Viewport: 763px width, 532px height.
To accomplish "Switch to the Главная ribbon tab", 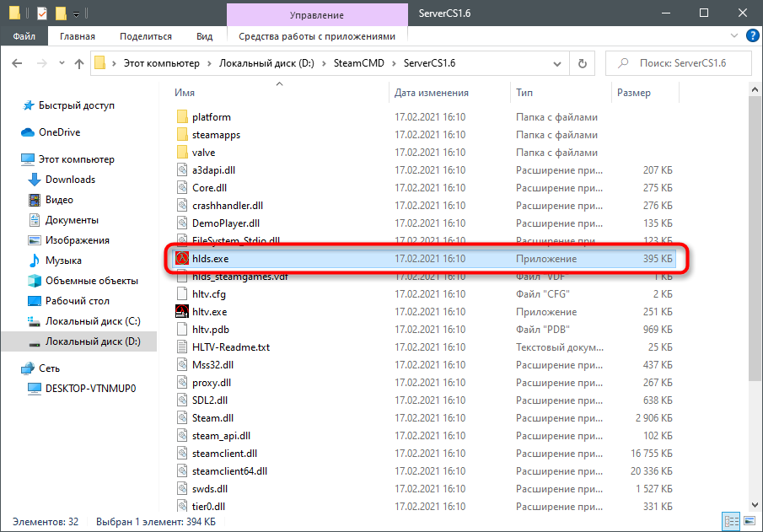I will [x=78, y=36].
